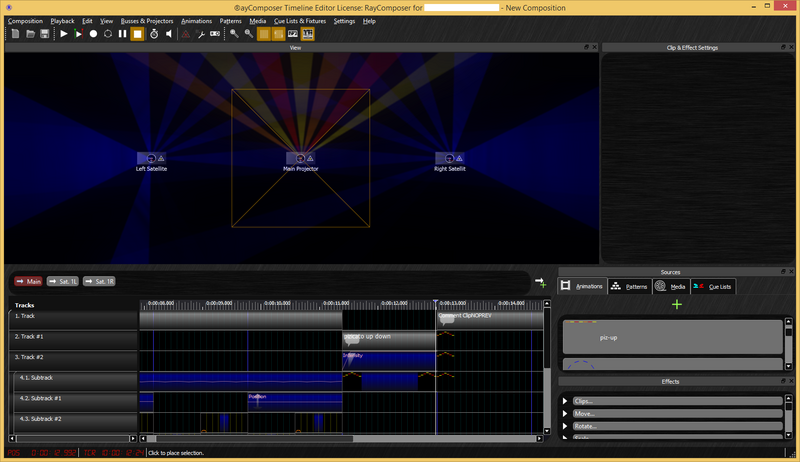Select the Intensity clip on Track #2
This screenshot has width=800, height=462.
[x=389, y=361]
